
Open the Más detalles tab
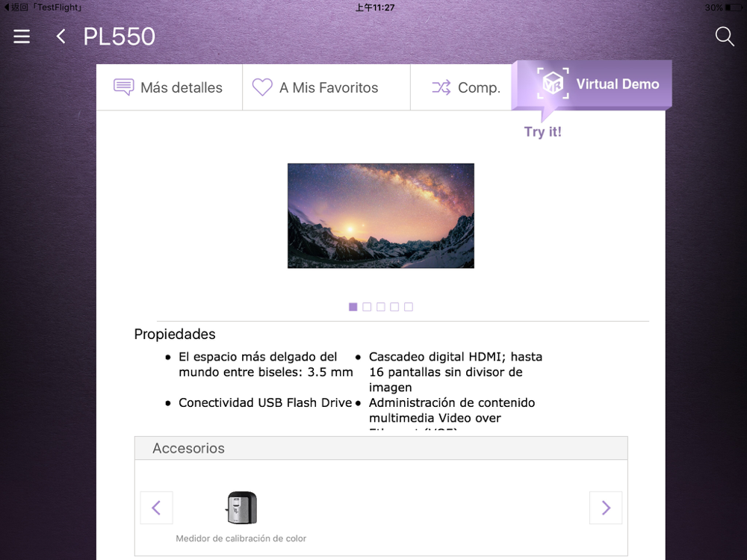coord(170,87)
